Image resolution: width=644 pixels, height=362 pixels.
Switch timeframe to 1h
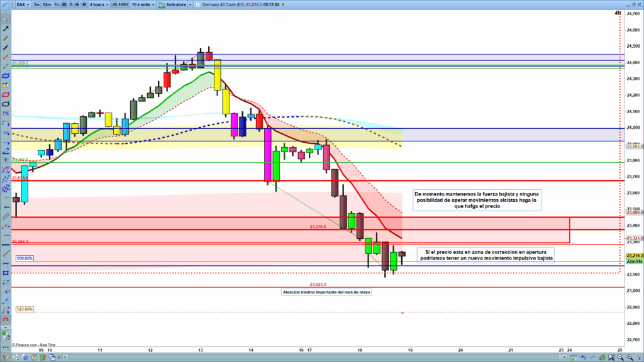57,4
